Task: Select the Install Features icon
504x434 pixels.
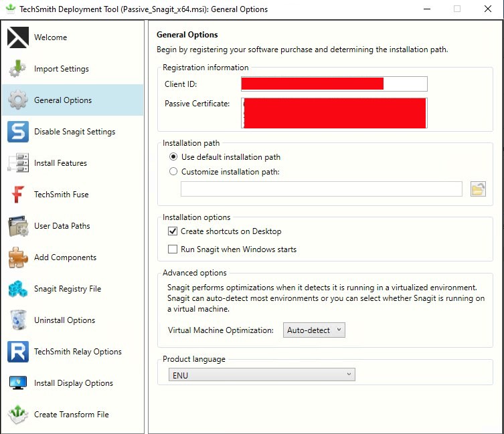Action: 18,163
